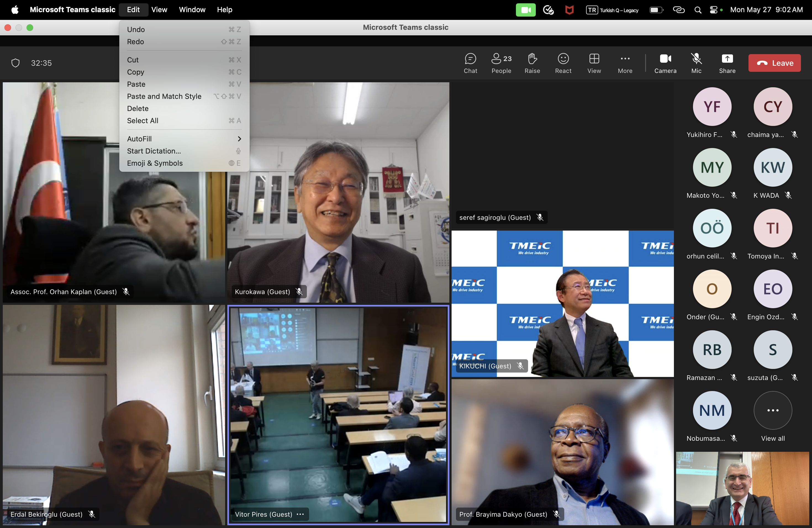812x528 pixels.
Task: Select Makoto Yo participant avatar
Action: click(x=712, y=167)
